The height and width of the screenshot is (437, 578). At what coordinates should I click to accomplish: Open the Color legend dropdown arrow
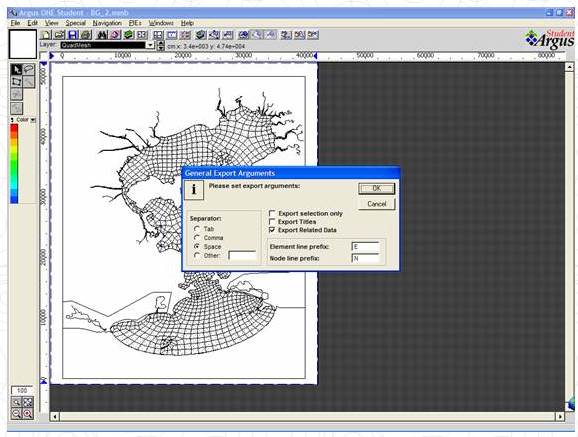[x=33, y=120]
